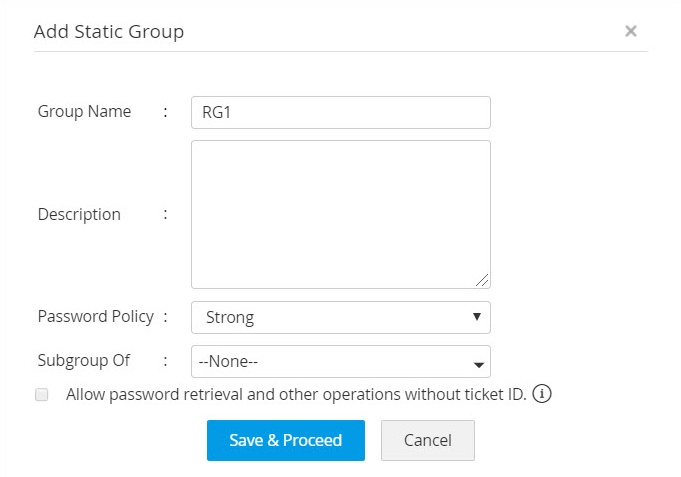Click the info icon beside ticket ID option
Screen dimensions: 681x477
click(x=542, y=394)
